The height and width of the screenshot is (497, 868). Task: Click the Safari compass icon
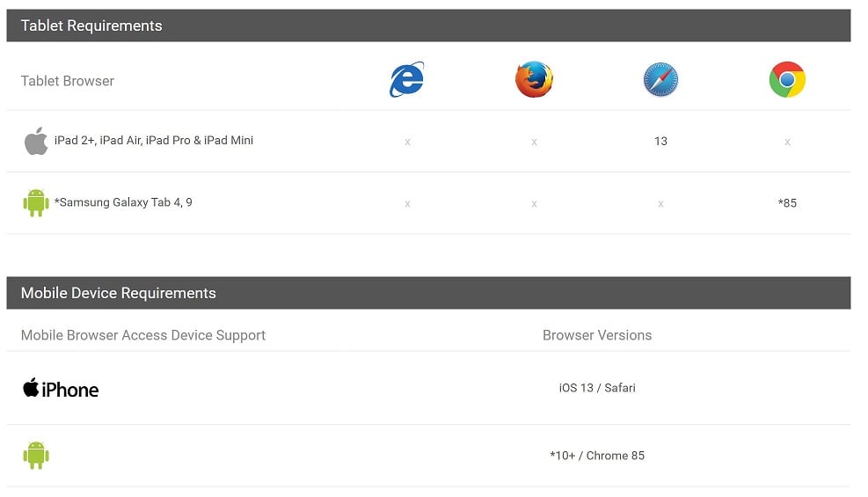[660, 80]
